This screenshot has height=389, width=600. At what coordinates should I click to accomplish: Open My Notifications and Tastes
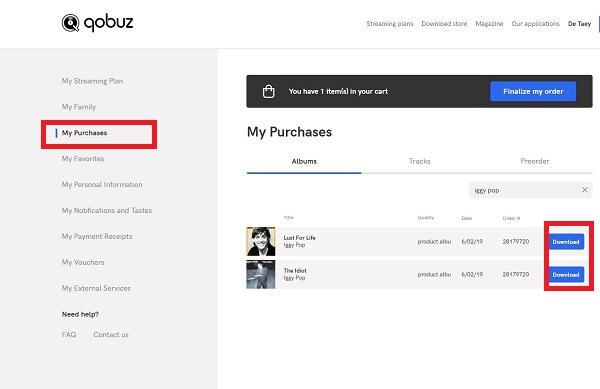pos(107,210)
